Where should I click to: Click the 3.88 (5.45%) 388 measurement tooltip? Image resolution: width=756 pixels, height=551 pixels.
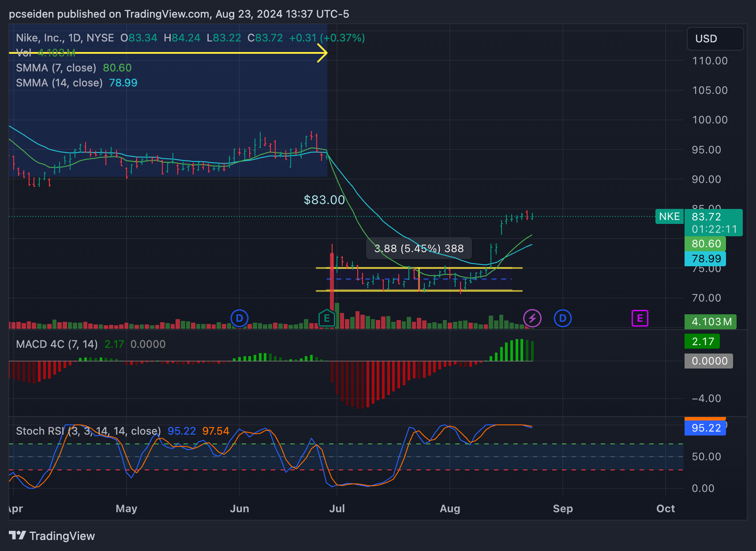point(419,249)
